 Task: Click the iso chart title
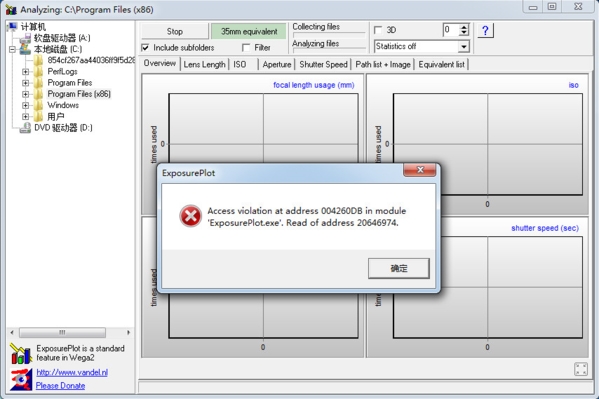click(573, 85)
